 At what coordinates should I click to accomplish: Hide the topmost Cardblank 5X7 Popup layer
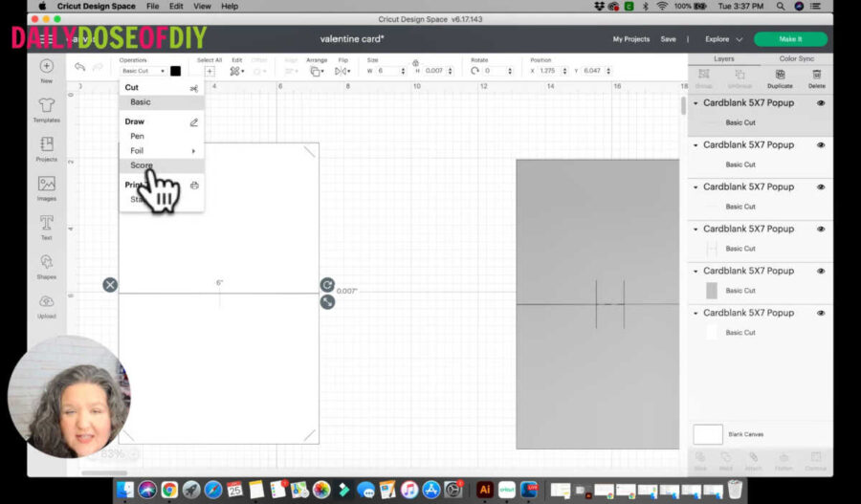click(821, 103)
